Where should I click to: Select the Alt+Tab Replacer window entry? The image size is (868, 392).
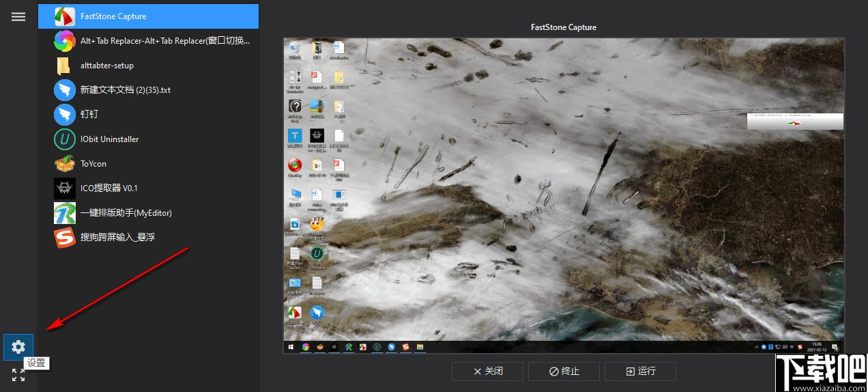click(148, 41)
